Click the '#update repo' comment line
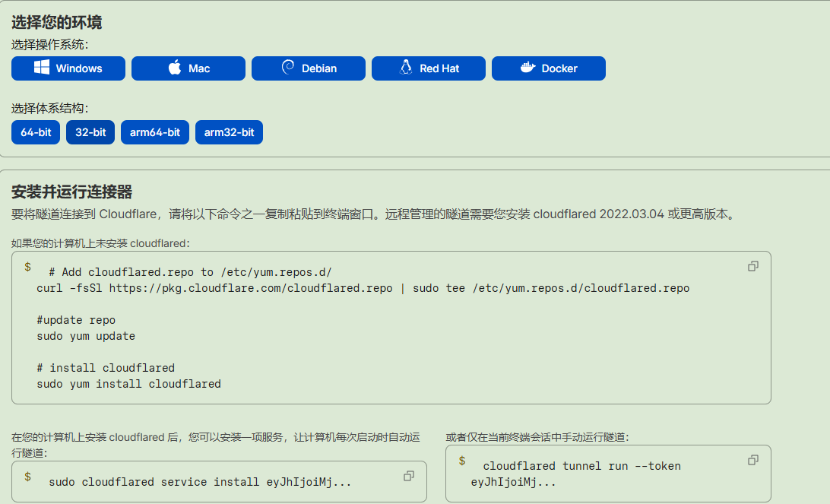 [x=76, y=320]
